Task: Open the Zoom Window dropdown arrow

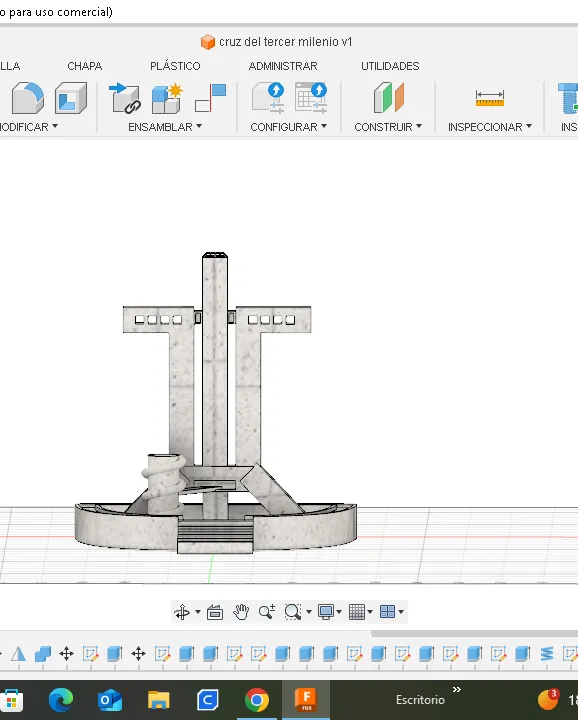Action: (309, 612)
